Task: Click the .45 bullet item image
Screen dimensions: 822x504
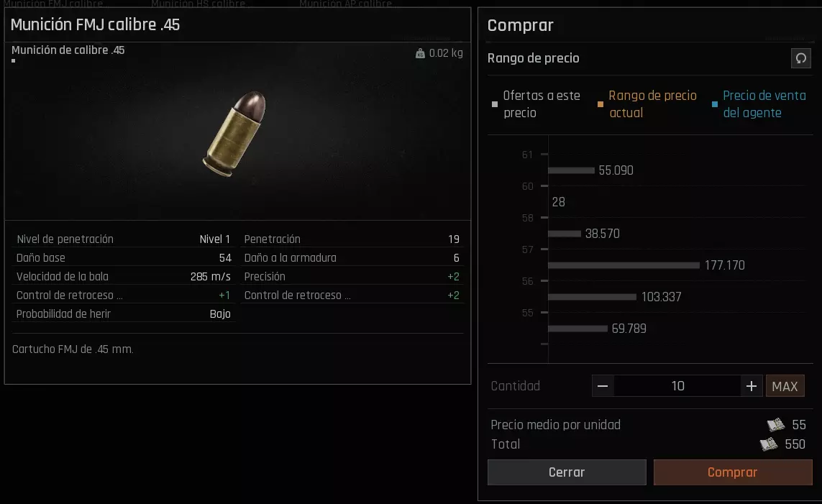Action: tap(234, 134)
